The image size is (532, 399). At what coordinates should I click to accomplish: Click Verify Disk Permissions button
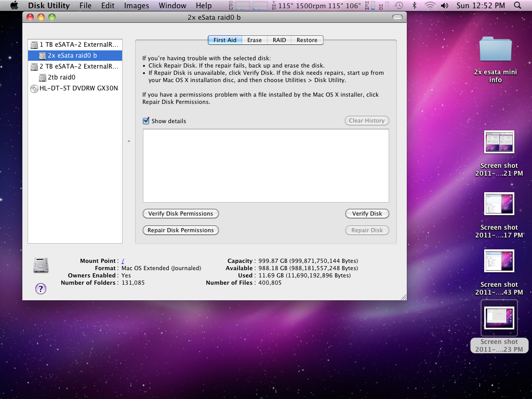pyautogui.click(x=181, y=214)
